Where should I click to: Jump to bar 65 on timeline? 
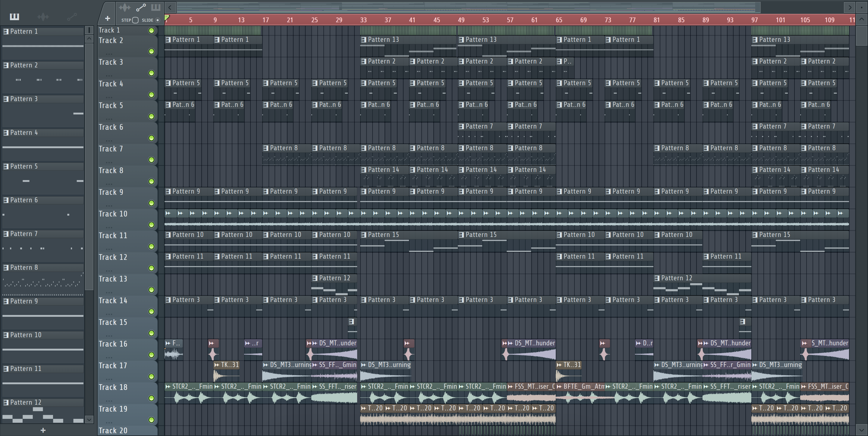tap(559, 20)
